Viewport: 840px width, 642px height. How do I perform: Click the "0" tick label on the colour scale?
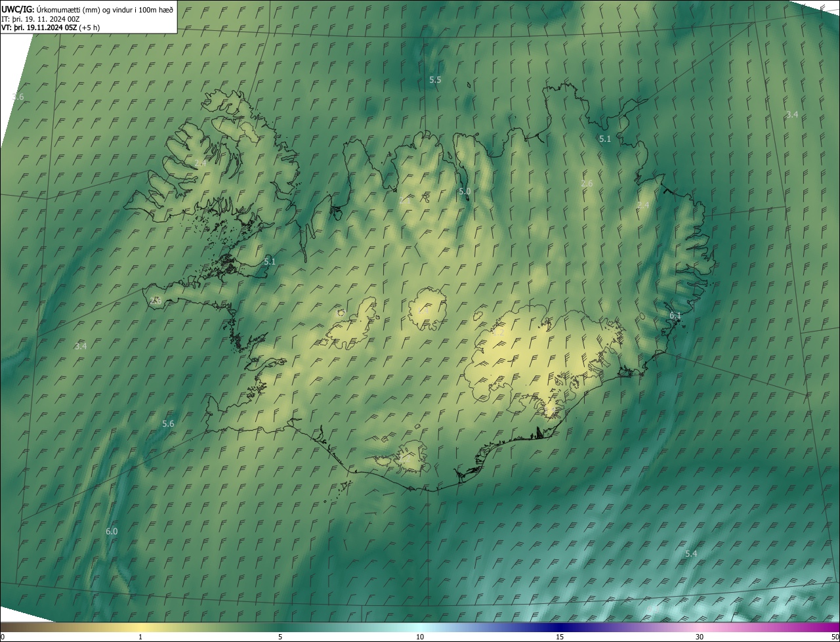[x=2, y=637]
